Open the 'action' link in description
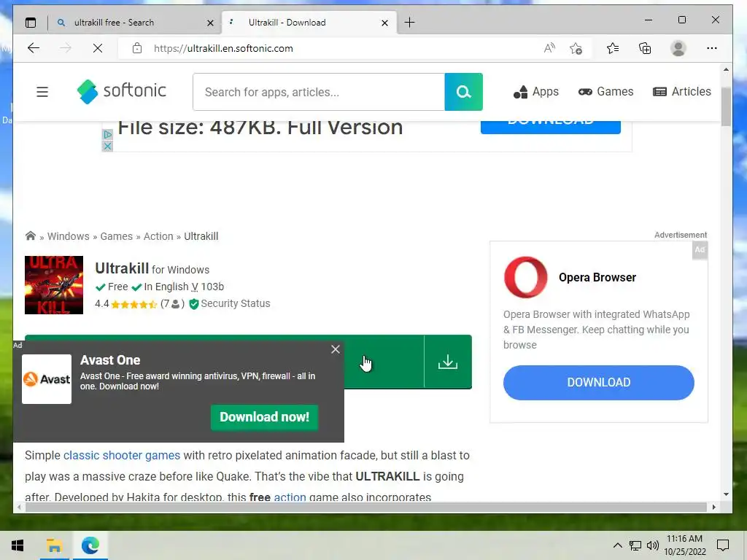Viewport: 747px width, 560px height. [290, 497]
